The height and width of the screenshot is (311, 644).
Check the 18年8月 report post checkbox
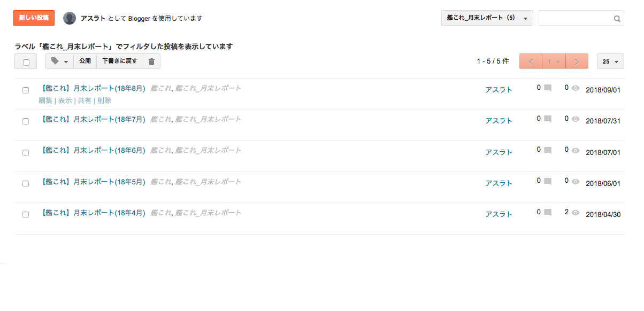point(26,90)
